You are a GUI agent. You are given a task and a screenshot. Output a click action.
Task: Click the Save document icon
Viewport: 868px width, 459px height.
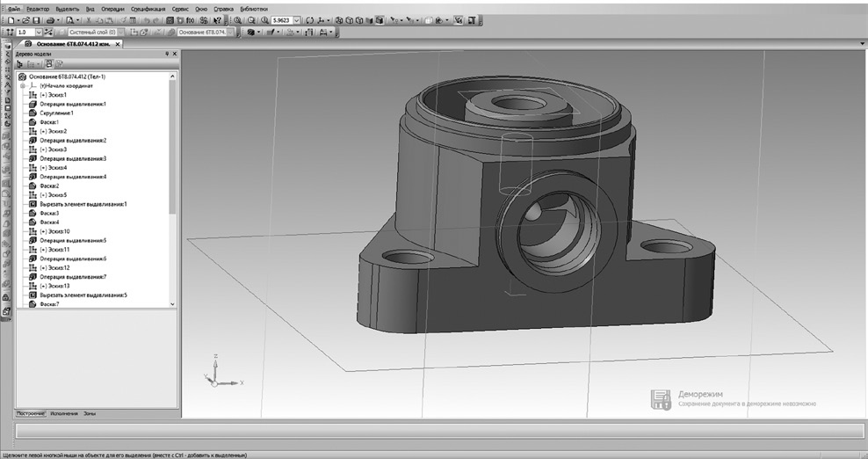(x=37, y=19)
